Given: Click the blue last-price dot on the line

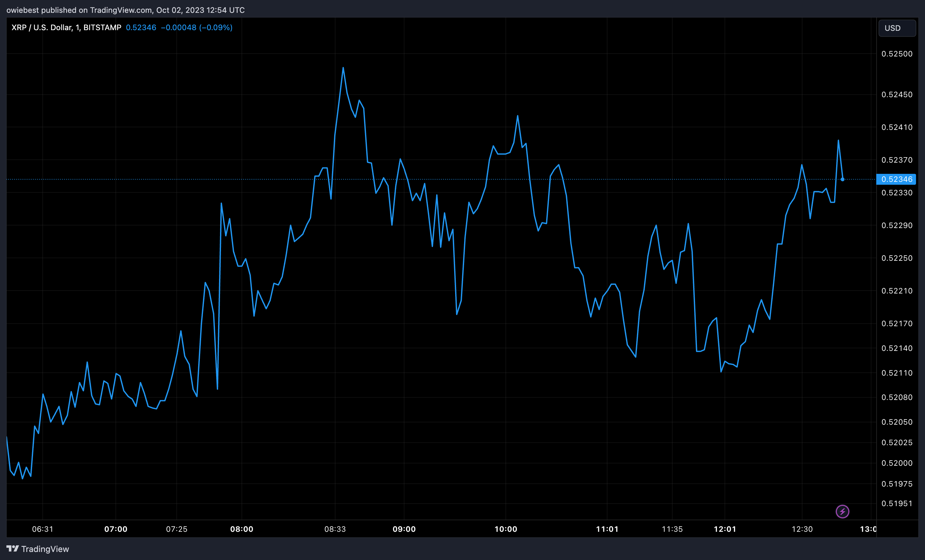Looking at the screenshot, I should click(842, 179).
